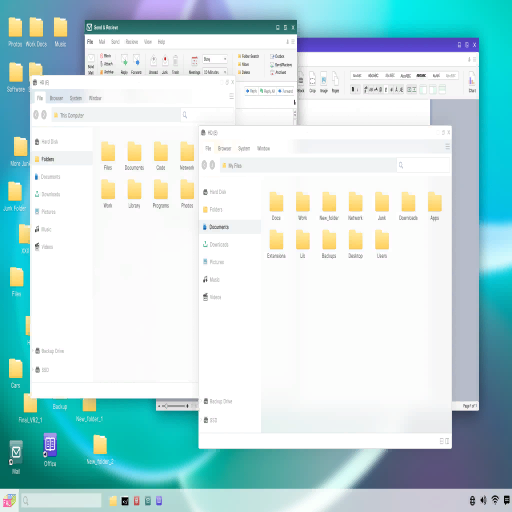Image resolution: width=512 pixels, height=512 pixels.
Task: Toggle bold formatting in the Office ribbon
Action: pos(353,89)
